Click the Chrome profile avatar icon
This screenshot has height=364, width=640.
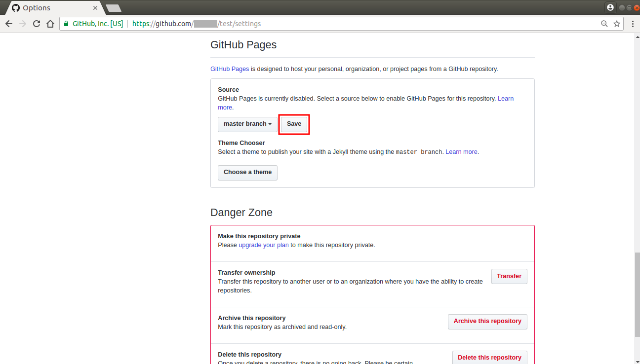click(610, 7)
